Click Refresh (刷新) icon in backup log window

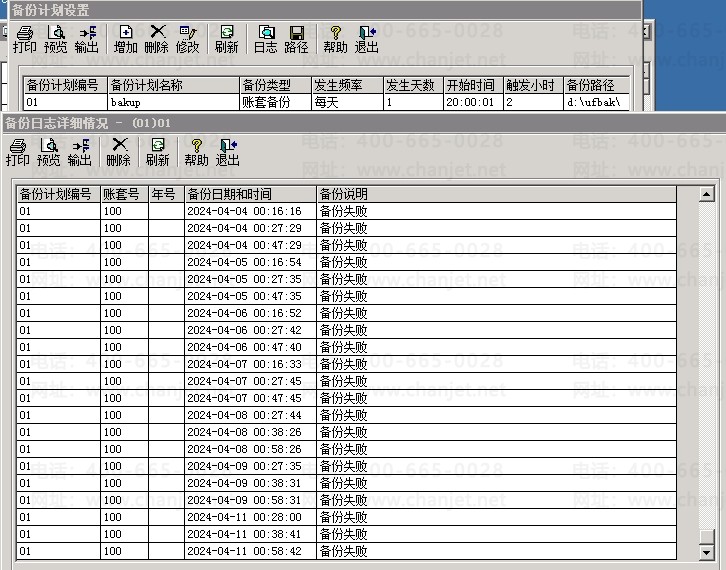[x=157, y=152]
